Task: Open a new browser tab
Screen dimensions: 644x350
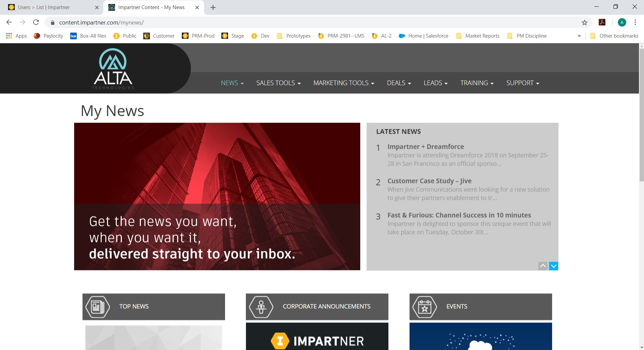Action: [213, 7]
